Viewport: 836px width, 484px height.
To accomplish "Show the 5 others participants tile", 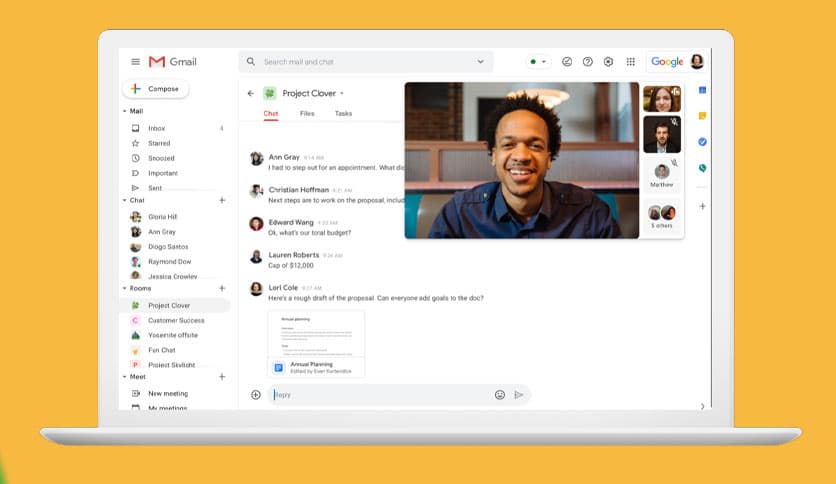I will (662, 216).
